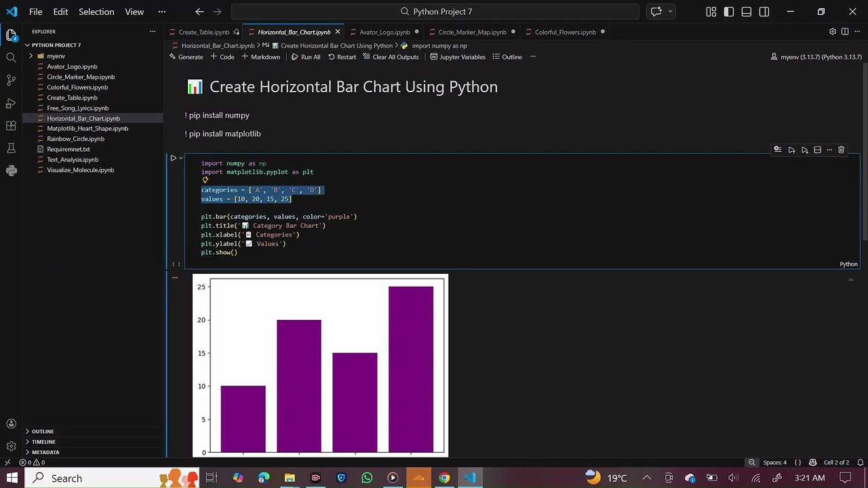
Task: Open the run cell dropdown arrow
Action: point(181,158)
